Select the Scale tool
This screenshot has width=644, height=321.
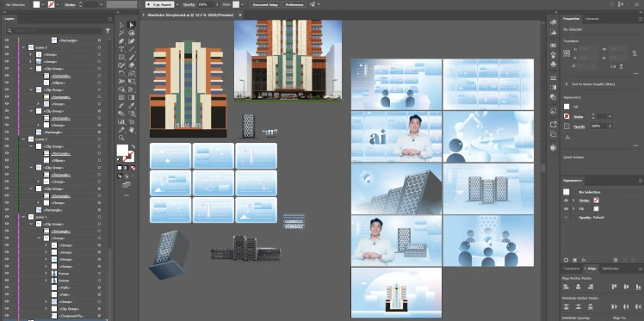click(132, 73)
